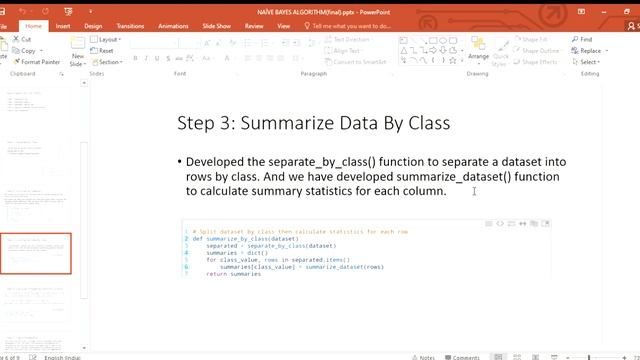
Task: Toggle Bold formatting
Action: pyautogui.click(x=136, y=59)
